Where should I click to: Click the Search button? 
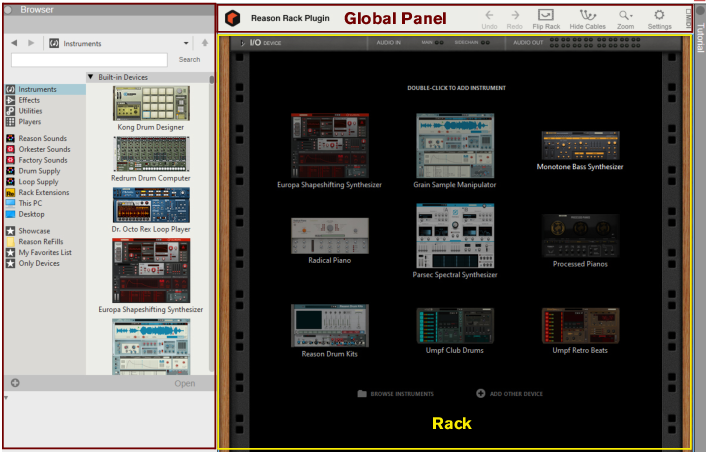coord(189,60)
